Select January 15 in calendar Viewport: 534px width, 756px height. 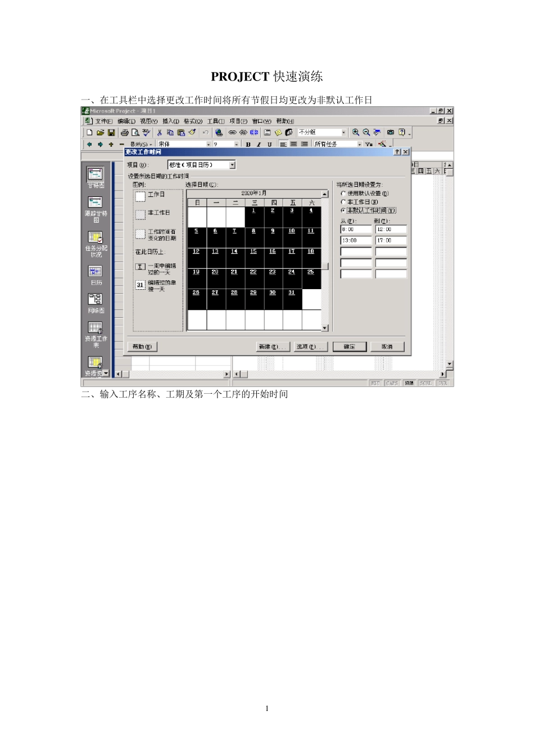pyautogui.click(x=254, y=258)
